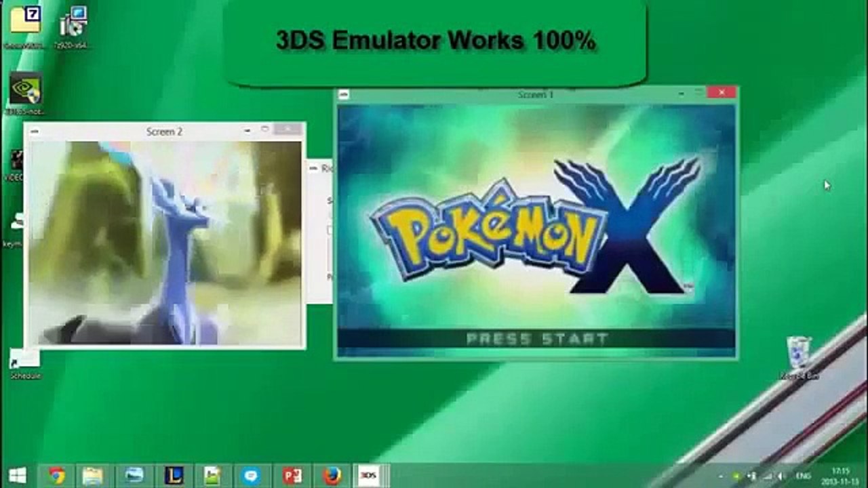This screenshot has height=488, width=868.
Task: Select the 7z920-x64 installer desktop icon
Action: point(72,26)
